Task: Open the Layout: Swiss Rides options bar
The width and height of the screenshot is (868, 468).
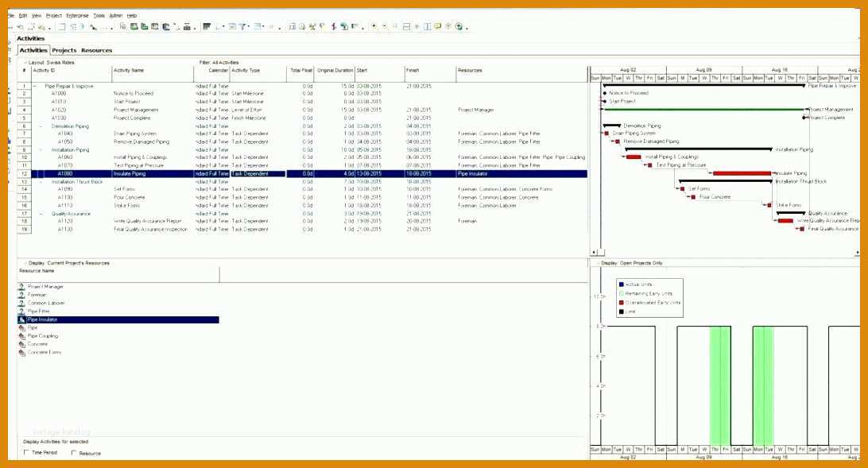Action: click(51, 63)
